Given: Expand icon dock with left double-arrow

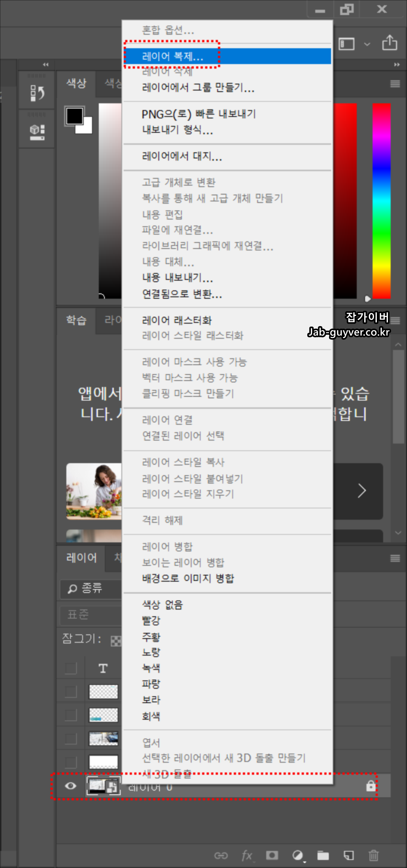Looking at the screenshot, I should pyautogui.click(x=46, y=64).
